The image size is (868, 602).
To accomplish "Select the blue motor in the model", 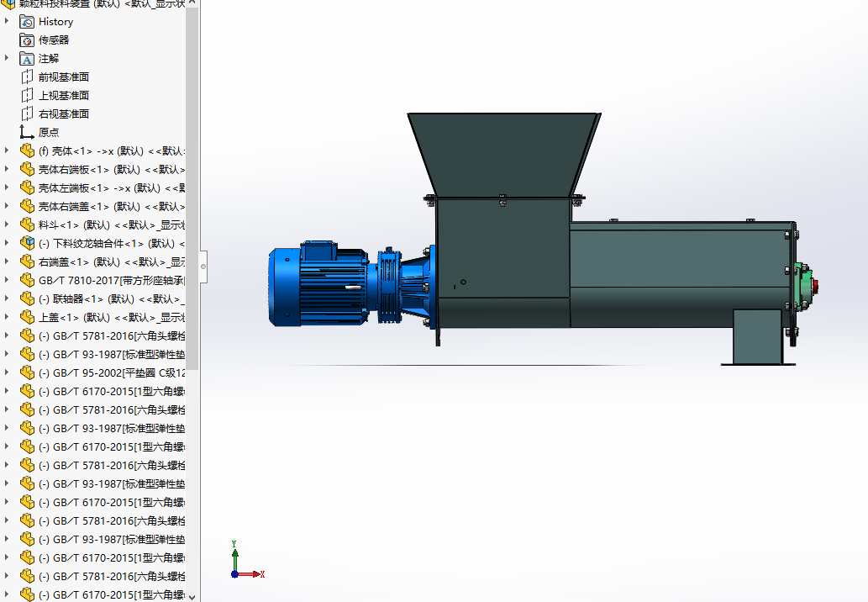I will 318,283.
